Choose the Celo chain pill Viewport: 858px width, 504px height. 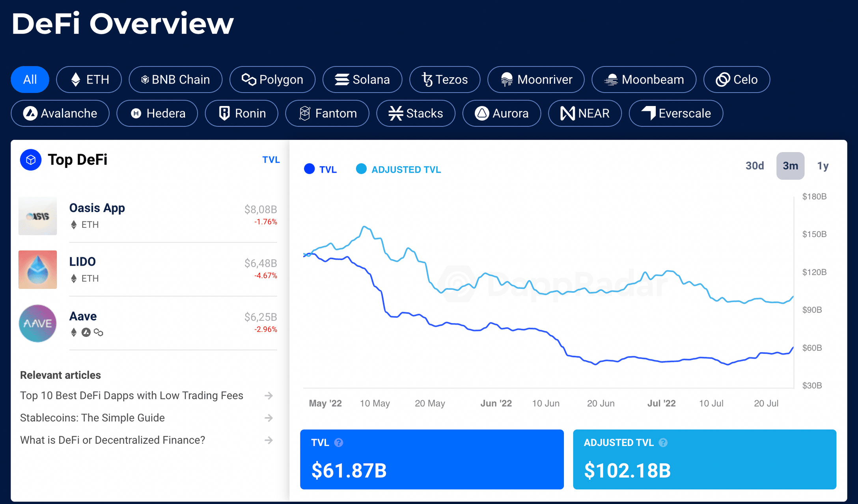tap(737, 80)
